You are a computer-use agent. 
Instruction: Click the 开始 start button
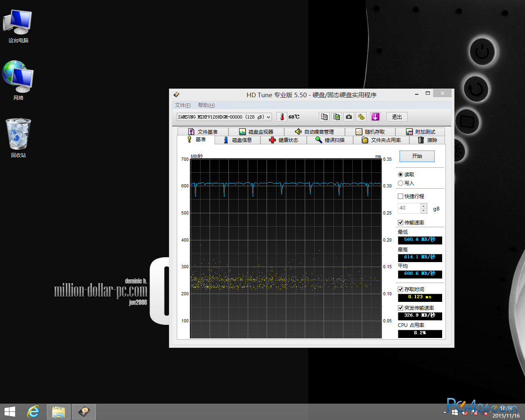pos(417,156)
